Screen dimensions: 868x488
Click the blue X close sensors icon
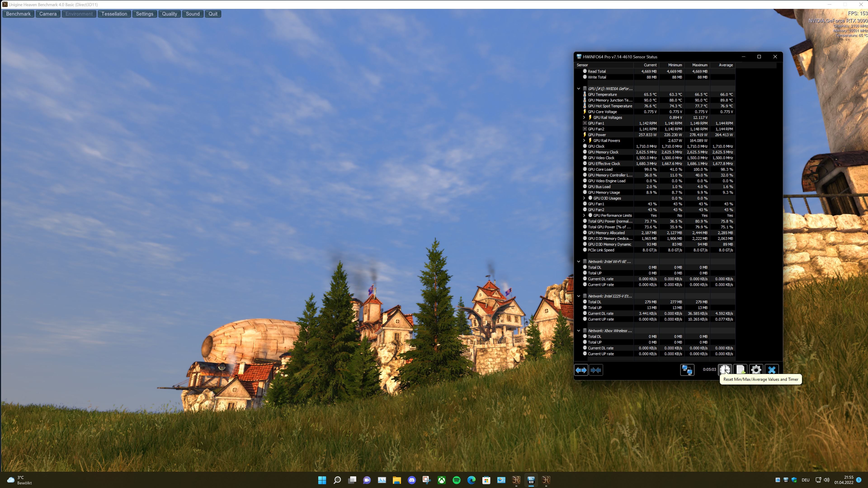coord(772,370)
